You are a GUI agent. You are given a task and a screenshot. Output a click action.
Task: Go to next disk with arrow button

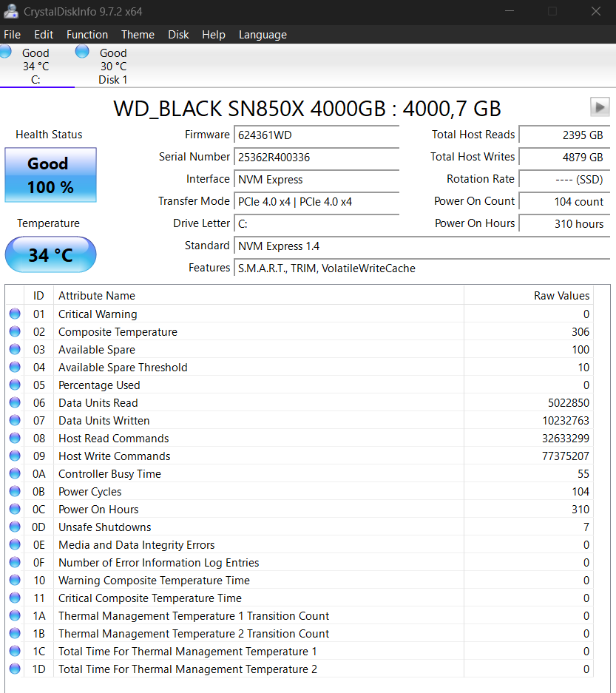coord(600,107)
